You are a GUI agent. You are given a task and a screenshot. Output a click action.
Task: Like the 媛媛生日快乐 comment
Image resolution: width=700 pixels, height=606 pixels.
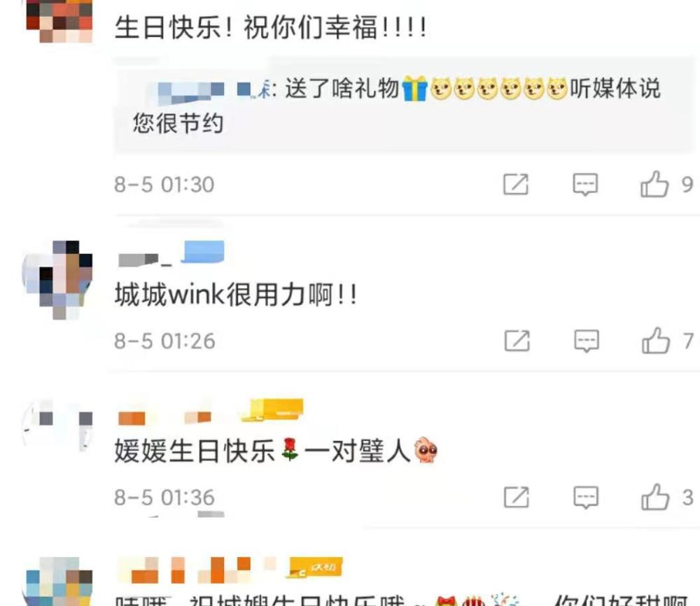coord(655,497)
